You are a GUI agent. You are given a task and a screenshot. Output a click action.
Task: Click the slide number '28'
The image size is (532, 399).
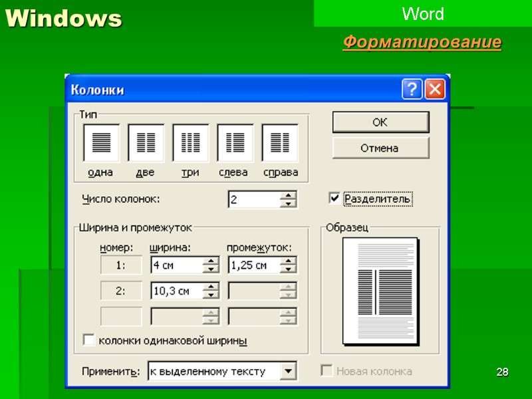pyautogui.click(x=503, y=372)
